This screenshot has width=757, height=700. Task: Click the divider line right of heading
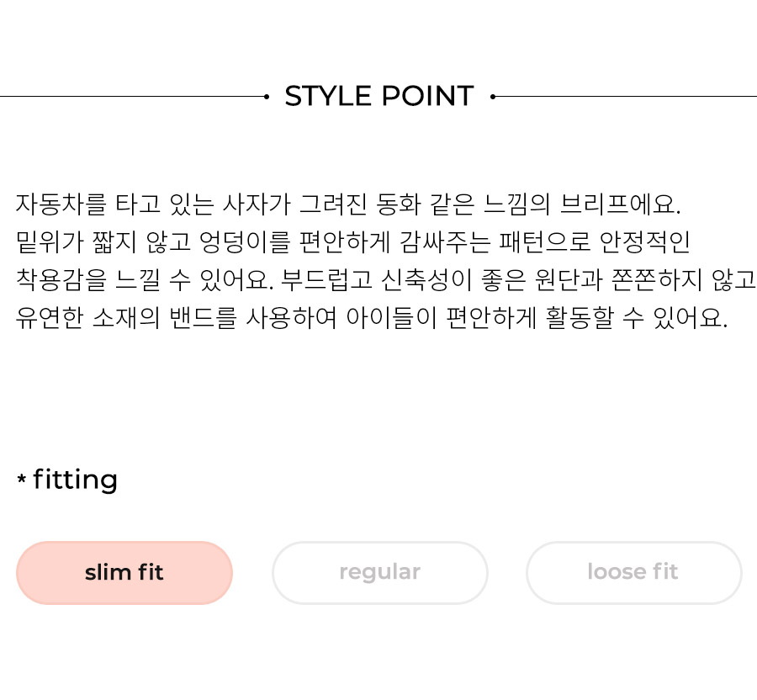626,97
